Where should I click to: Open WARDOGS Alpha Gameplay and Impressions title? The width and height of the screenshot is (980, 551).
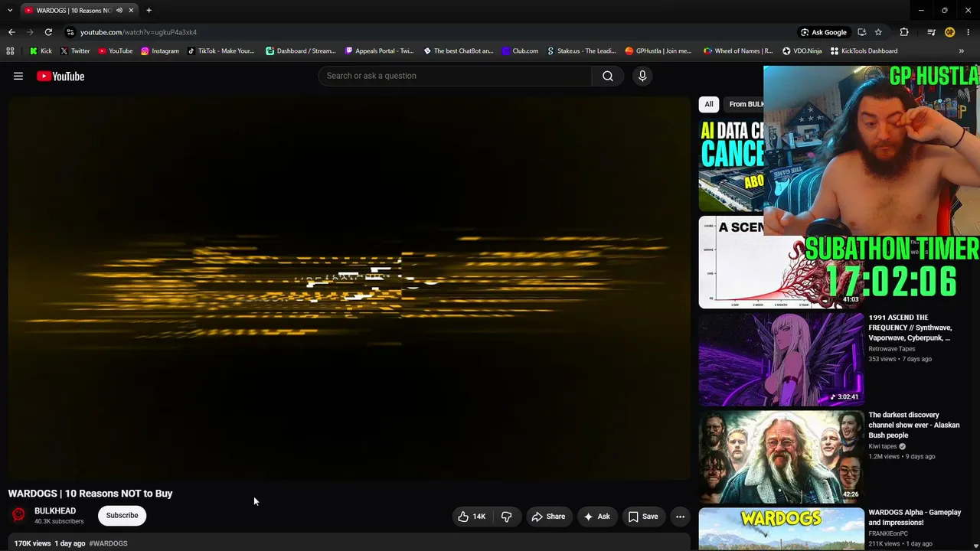tap(914, 517)
